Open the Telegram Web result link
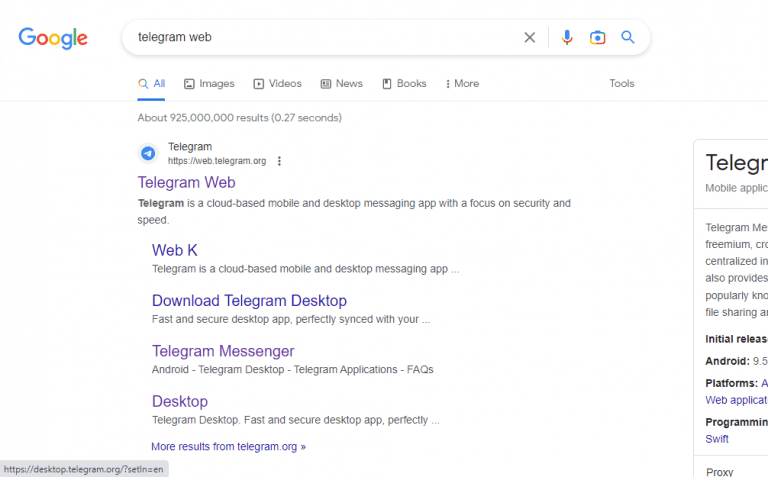The height and width of the screenshot is (480, 768). (186, 182)
